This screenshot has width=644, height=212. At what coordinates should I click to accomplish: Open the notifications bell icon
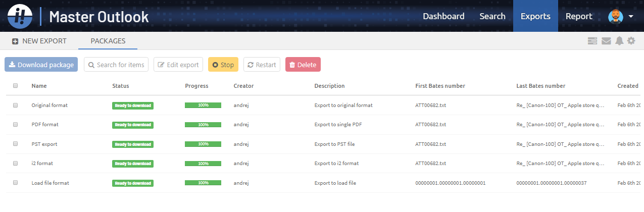619,41
